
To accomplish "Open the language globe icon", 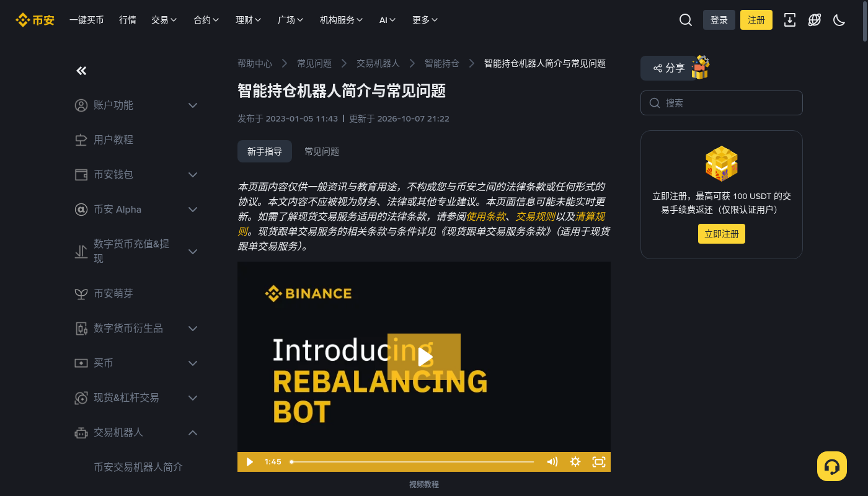I will click(815, 20).
